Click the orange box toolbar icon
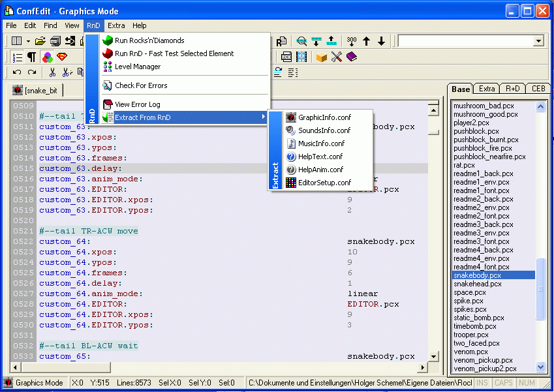This screenshot has height=392, width=554. pos(321,57)
